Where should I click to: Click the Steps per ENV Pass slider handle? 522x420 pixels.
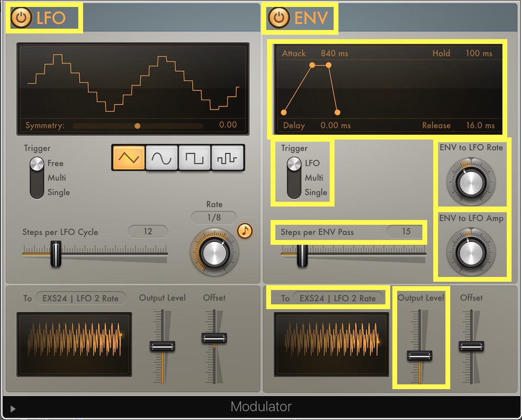pos(302,254)
